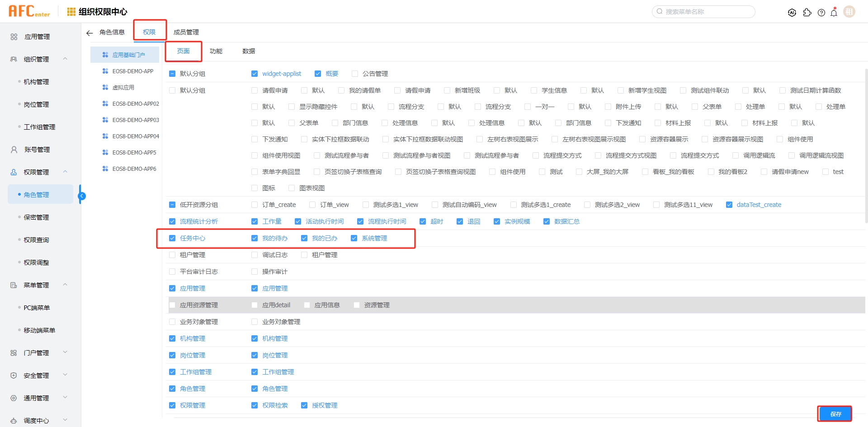Image resolution: width=868 pixels, height=427 pixels.
Task: Click the 搜索菜单名称 search field
Action: click(703, 11)
